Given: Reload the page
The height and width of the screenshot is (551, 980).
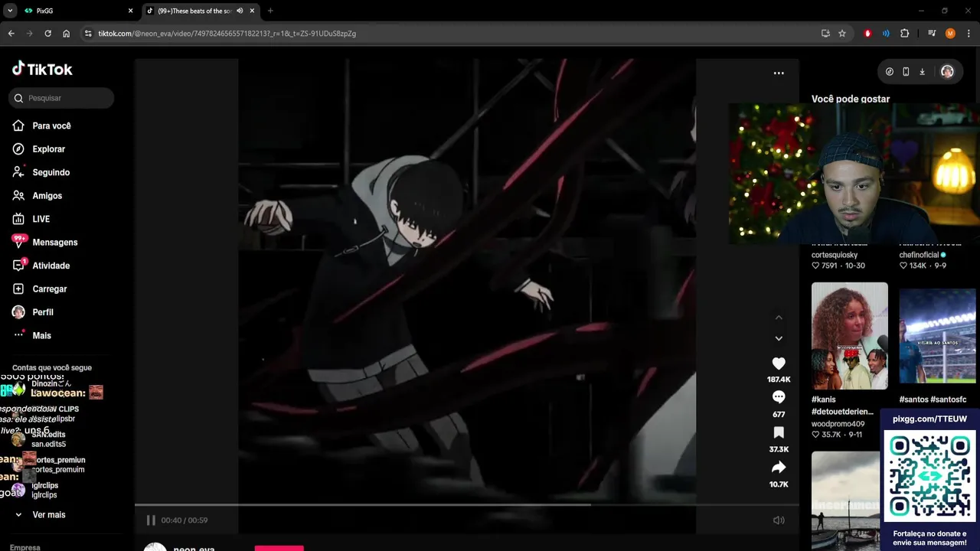Looking at the screenshot, I should coord(47,34).
